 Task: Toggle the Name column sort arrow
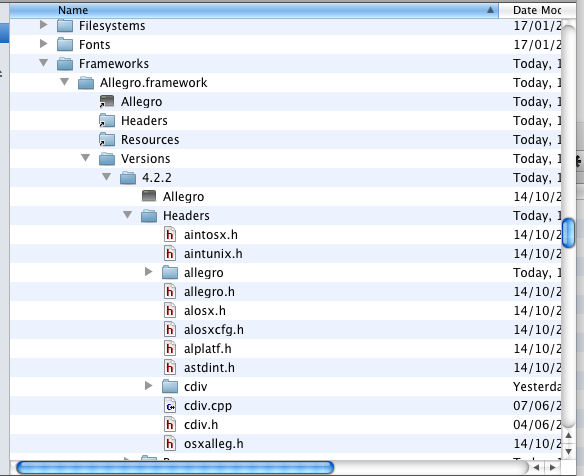pyautogui.click(x=491, y=10)
